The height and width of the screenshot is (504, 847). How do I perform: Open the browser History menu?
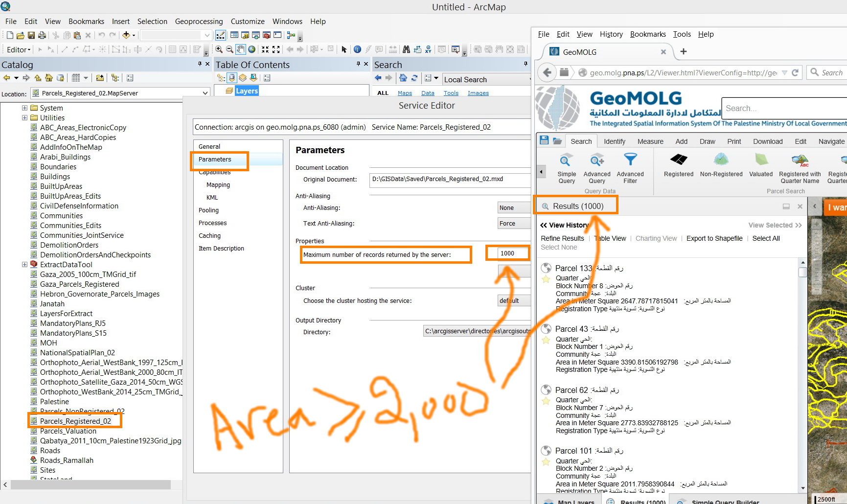point(611,34)
